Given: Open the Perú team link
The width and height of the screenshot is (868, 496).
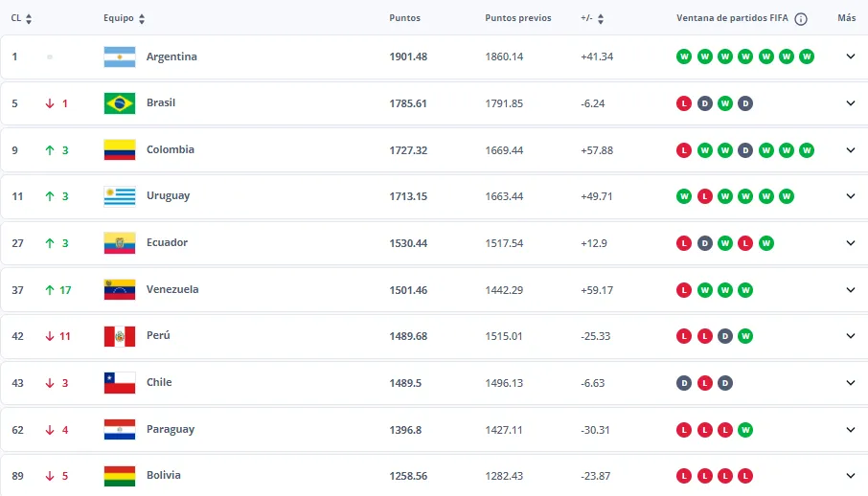Looking at the screenshot, I should (x=158, y=336).
